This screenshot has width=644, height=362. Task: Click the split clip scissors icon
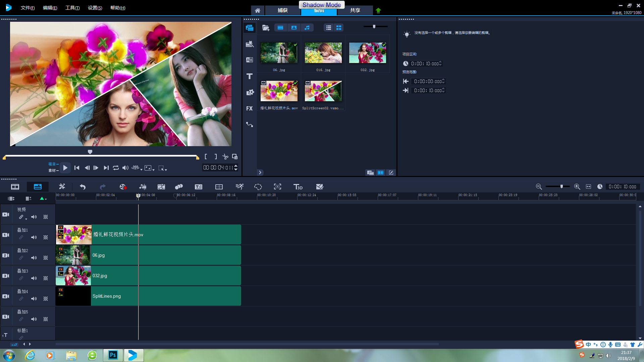click(x=225, y=157)
